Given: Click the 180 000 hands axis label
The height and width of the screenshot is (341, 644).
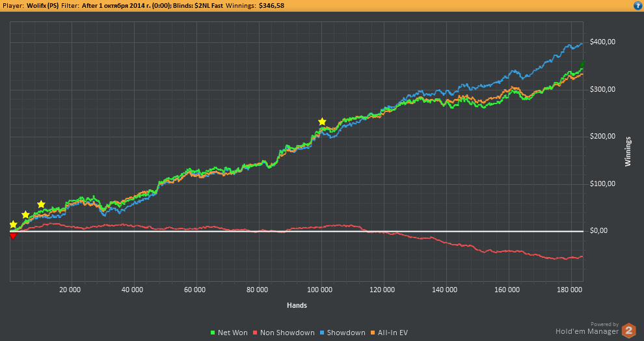Looking at the screenshot, I should click(570, 290).
